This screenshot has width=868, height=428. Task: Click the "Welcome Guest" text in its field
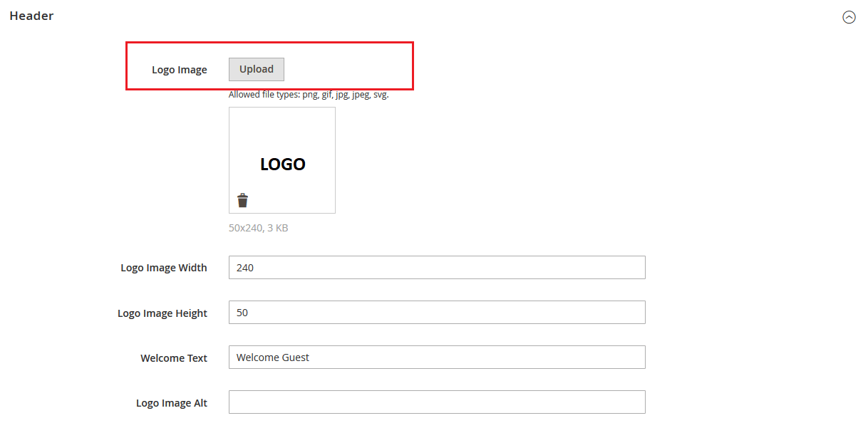tap(272, 357)
